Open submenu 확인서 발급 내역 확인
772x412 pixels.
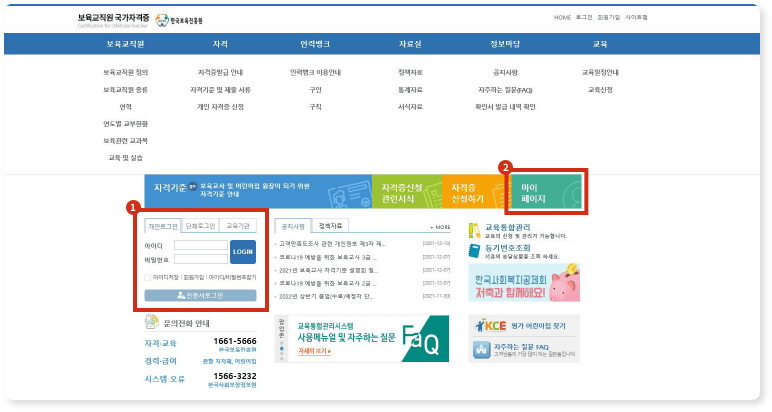(x=505, y=107)
